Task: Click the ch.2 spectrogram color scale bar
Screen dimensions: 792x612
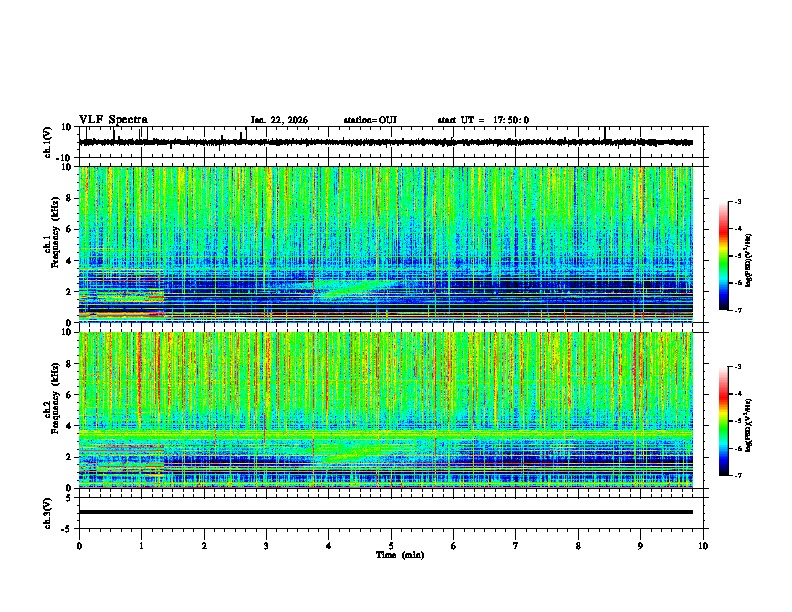Action: point(724,421)
